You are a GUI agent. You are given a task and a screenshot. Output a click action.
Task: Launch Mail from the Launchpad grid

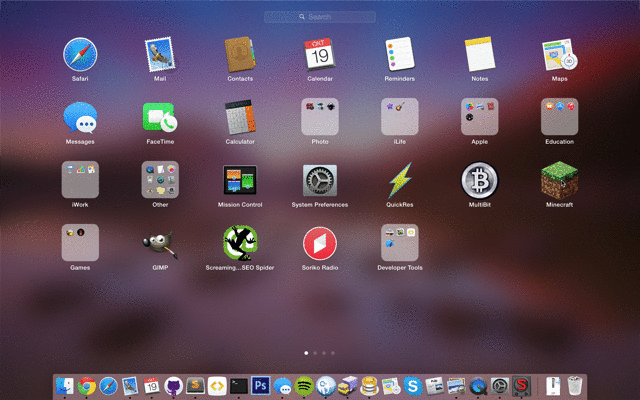[x=160, y=55]
